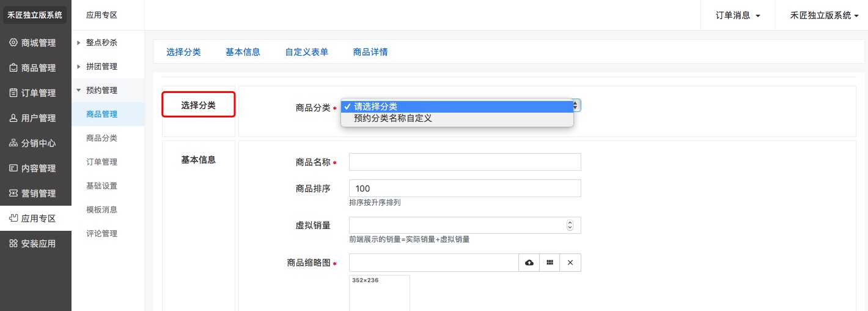The height and width of the screenshot is (311, 868).
Task: Open the 禾匠独立版系统 account dropdown
Action: coord(820,15)
